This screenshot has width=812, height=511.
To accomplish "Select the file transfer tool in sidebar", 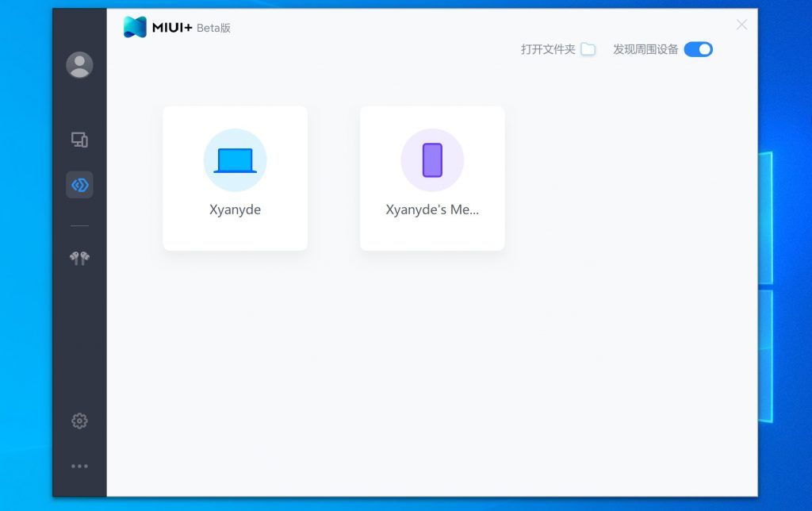I will point(79,185).
